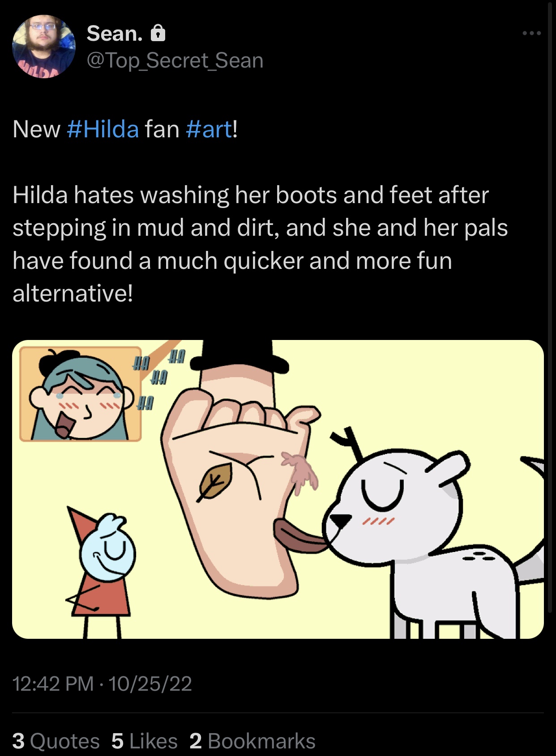Image resolution: width=556 pixels, height=756 pixels.
Task: Click the padlock icon beside Sean.
Action: tap(158, 33)
